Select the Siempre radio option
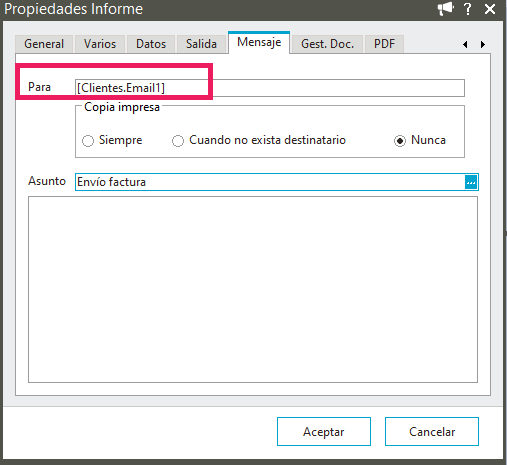This screenshot has width=507, height=465. click(x=112, y=140)
